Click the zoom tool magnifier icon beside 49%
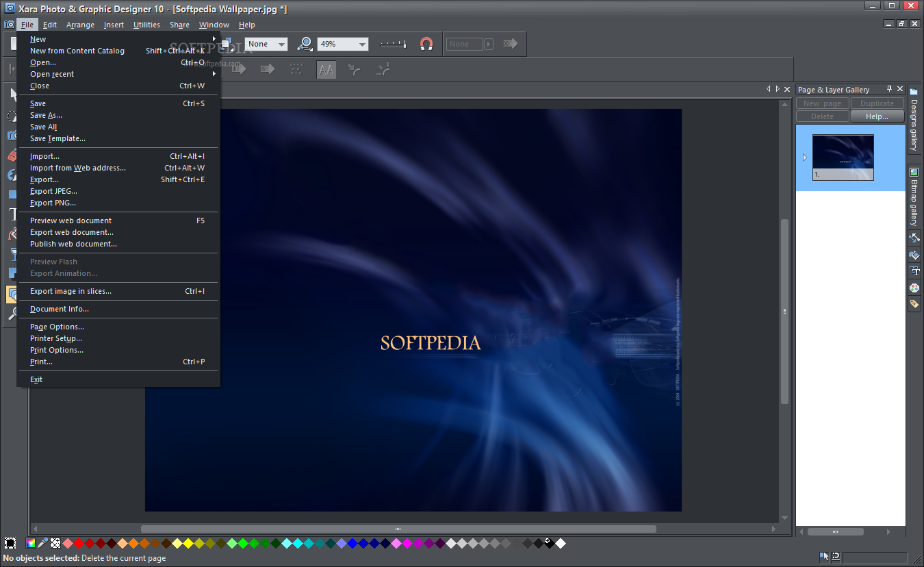This screenshot has width=924, height=567. click(x=305, y=44)
